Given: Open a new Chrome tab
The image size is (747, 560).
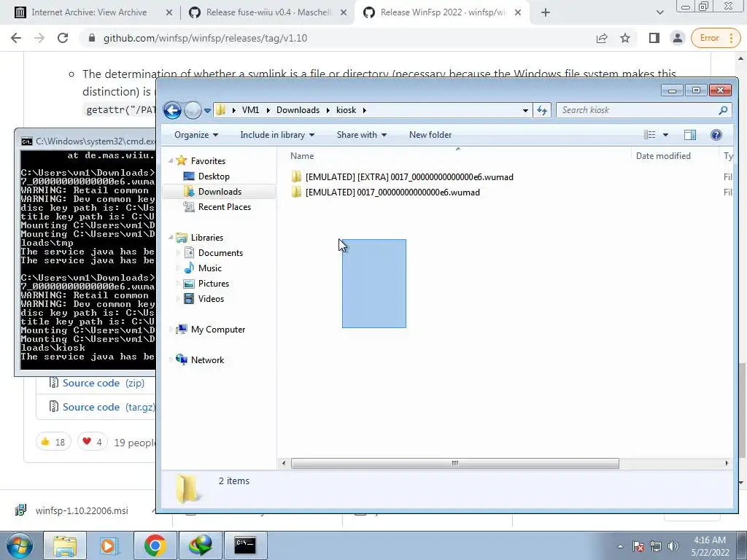Looking at the screenshot, I should coord(546,13).
